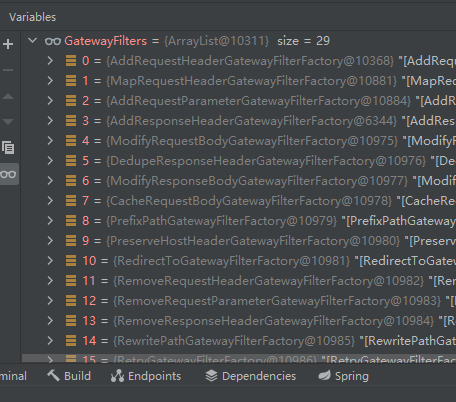The image size is (456, 402).
Task: Select ModifyResponseBodyGatewayFilterFactory@10977 text
Action: coord(257,181)
